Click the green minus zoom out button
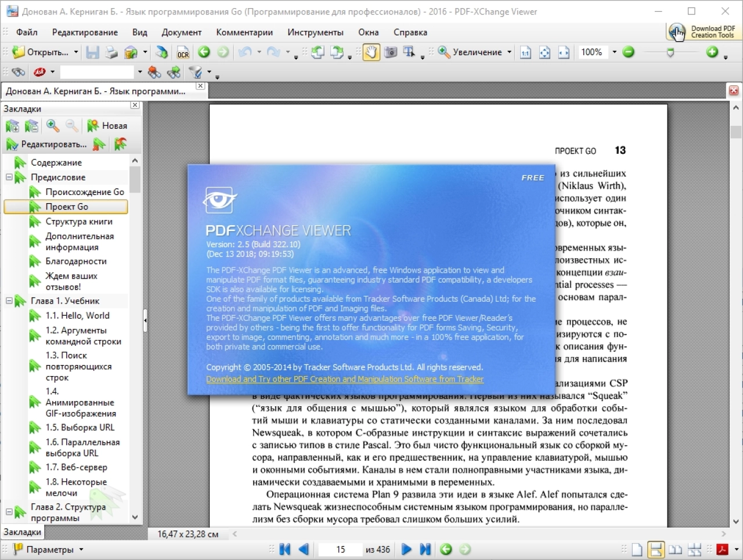Image resolution: width=743 pixels, height=560 pixels. [x=629, y=52]
